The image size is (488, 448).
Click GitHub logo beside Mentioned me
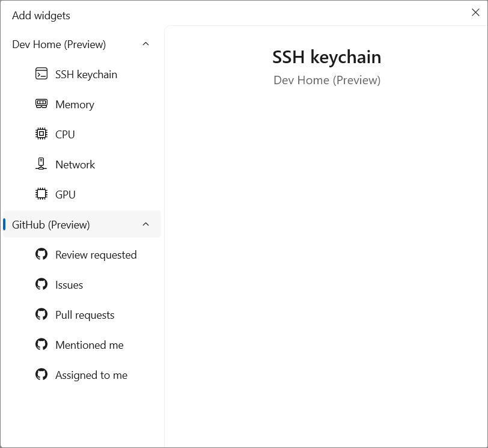41,345
